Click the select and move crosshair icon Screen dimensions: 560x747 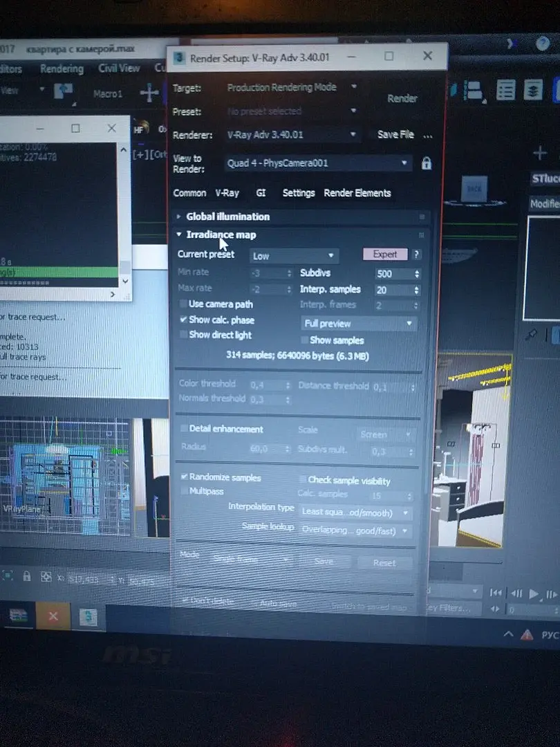coord(149,93)
